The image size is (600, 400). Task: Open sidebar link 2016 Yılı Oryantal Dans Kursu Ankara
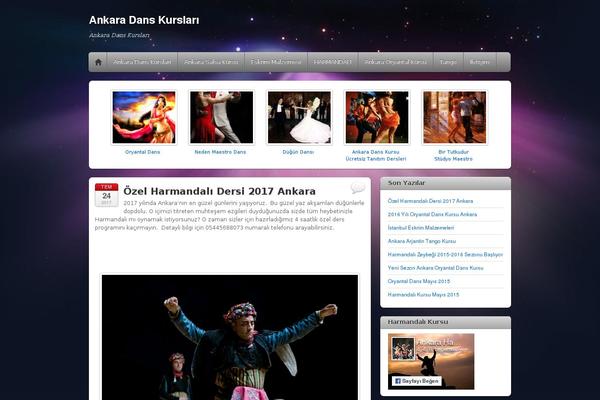tap(432, 214)
